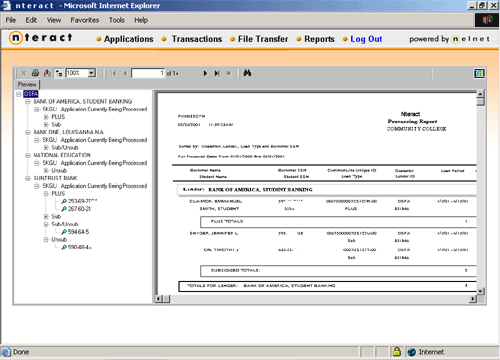Image resolution: width=500 pixels, height=360 pixels.
Task: Click the horizontal scrollbar thumb of the report
Action: (x=166, y=299)
